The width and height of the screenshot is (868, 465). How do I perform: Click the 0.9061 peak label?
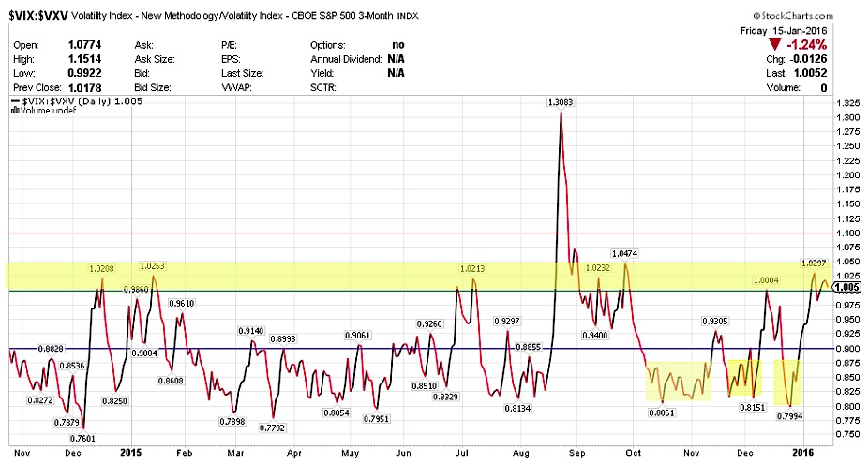(358, 336)
